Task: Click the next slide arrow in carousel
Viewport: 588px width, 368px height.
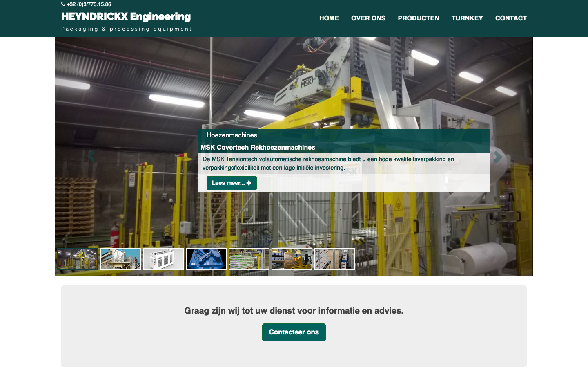Action: pos(497,157)
